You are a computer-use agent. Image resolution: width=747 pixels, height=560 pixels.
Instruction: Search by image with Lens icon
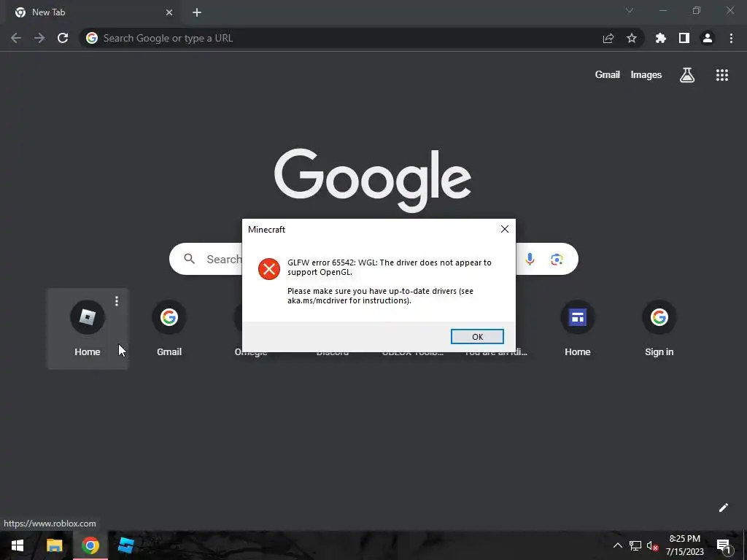557,259
